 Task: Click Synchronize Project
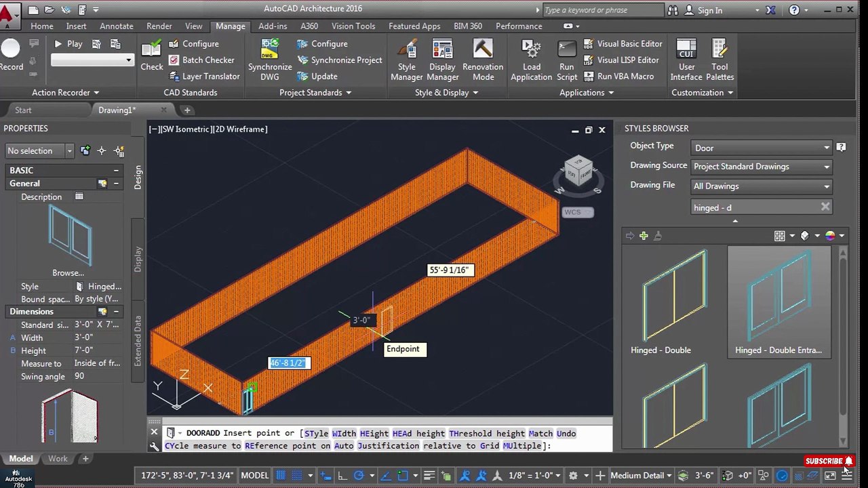[x=340, y=60]
